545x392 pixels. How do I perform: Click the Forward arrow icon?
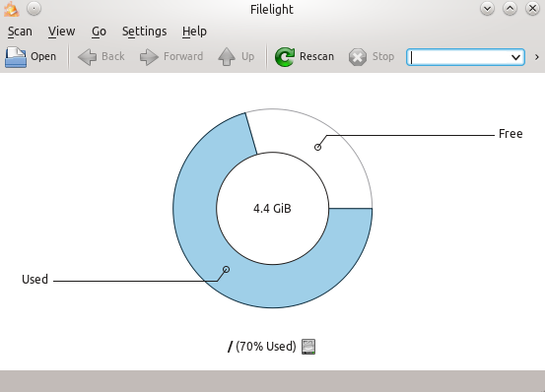(149, 57)
